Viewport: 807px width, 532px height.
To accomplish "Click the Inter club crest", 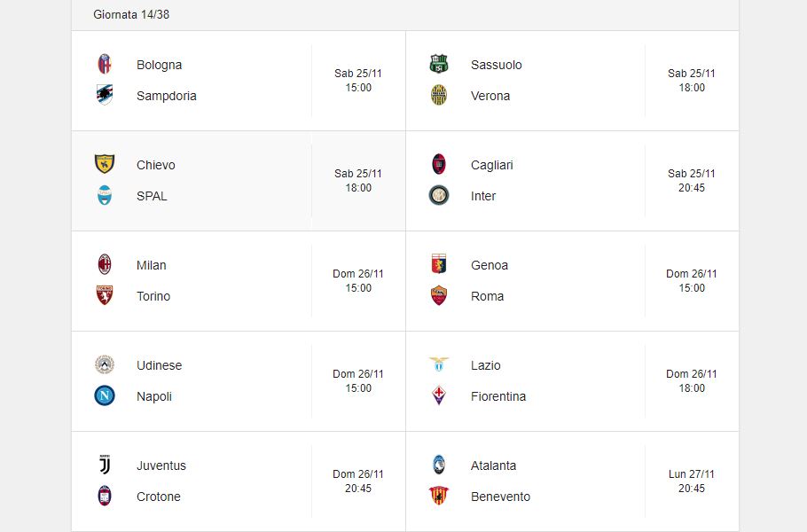I will coord(439,196).
